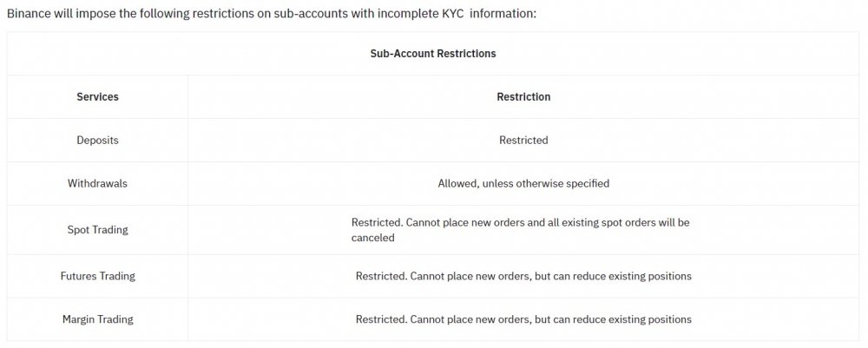Image resolution: width=868 pixels, height=348 pixels.
Task: Click the Futures Trading service cell
Action: (x=97, y=275)
